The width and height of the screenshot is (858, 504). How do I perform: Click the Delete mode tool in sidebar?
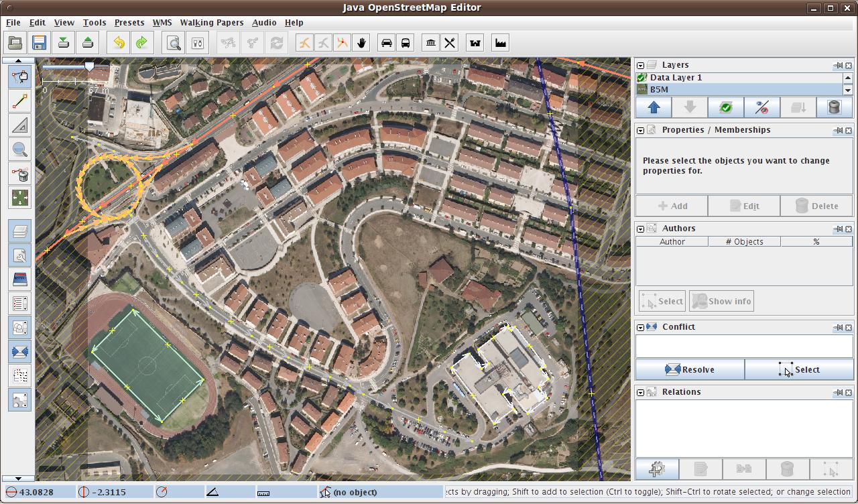[x=20, y=174]
